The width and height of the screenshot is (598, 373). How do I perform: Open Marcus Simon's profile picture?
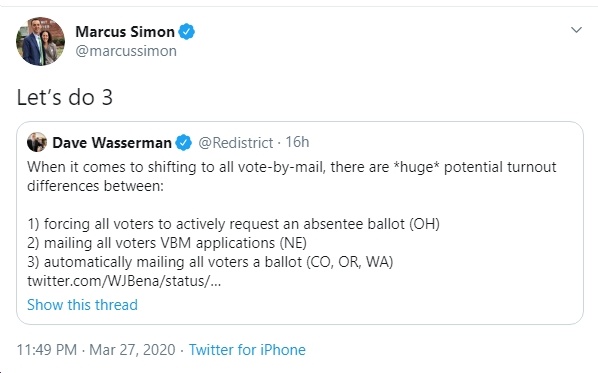[40, 41]
